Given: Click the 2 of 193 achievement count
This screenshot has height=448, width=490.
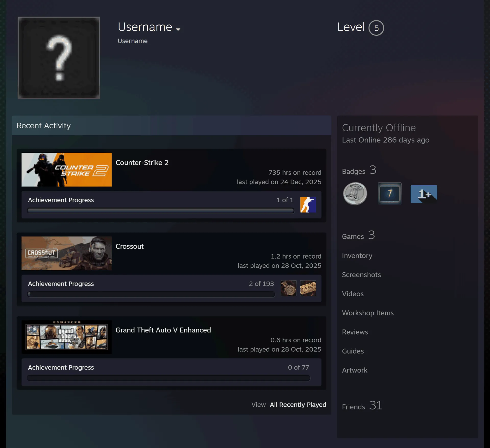Looking at the screenshot, I should (261, 284).
